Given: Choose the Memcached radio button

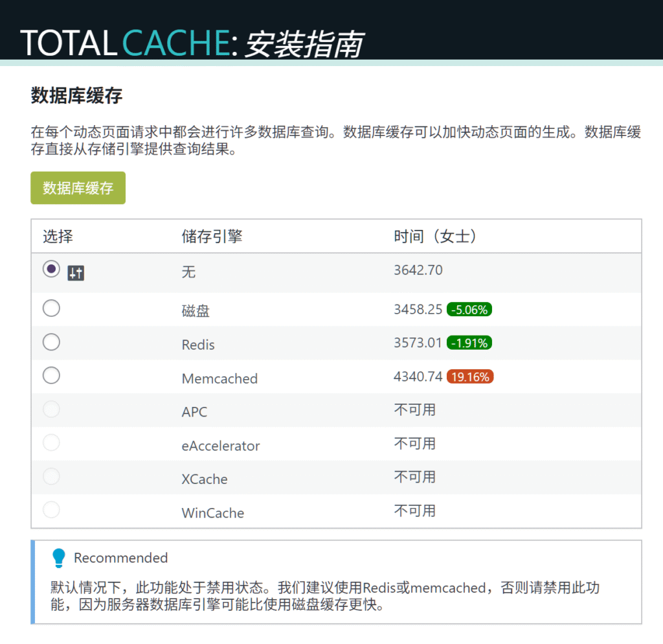Looking at the screenshot, I should (51, 375).
